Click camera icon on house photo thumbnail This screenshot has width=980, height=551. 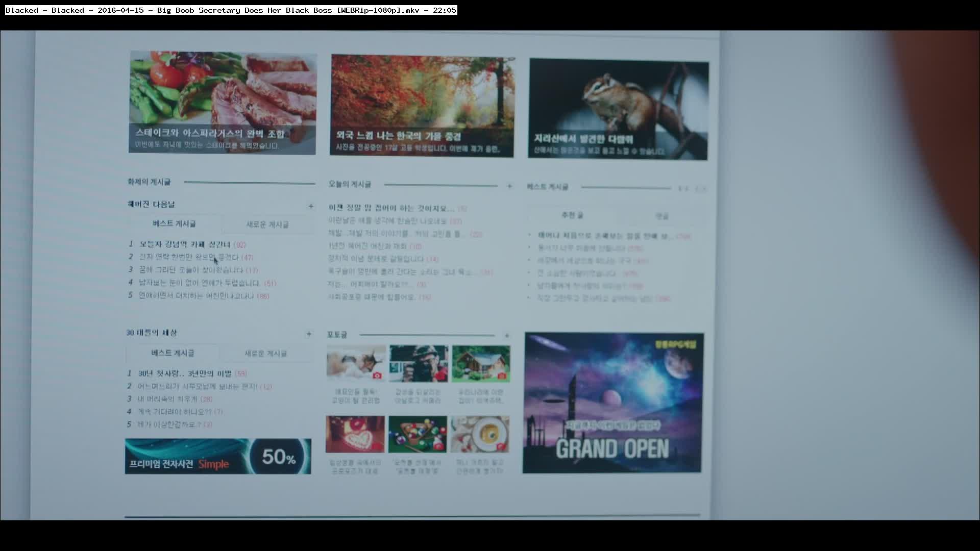click(x=502, y=376)
